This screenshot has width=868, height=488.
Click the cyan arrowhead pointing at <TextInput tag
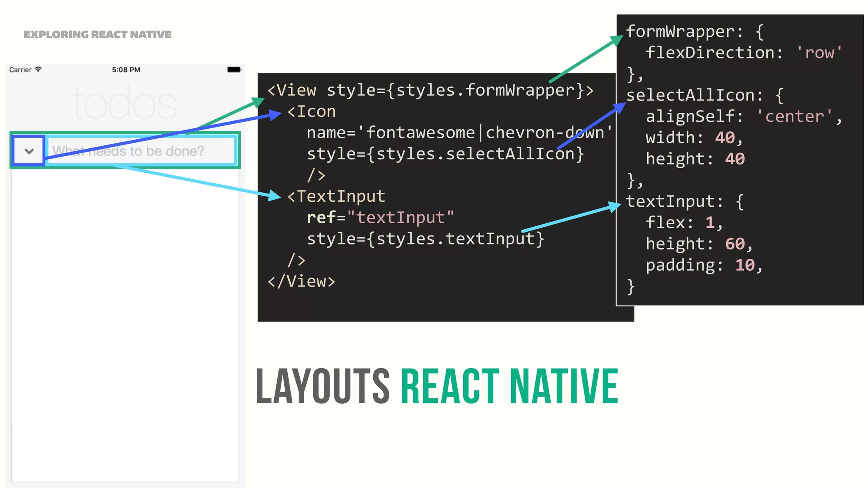(275, 196)
